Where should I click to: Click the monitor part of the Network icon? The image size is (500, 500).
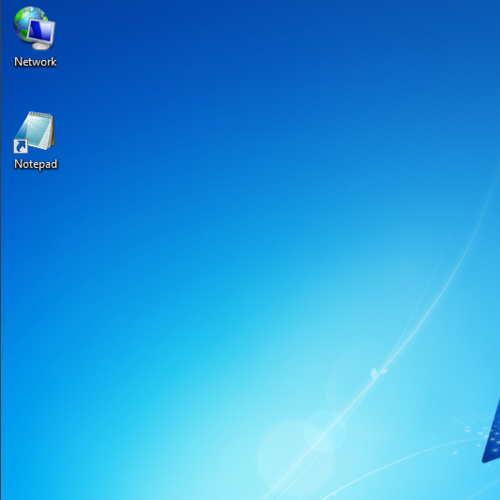tap(42, 31)
